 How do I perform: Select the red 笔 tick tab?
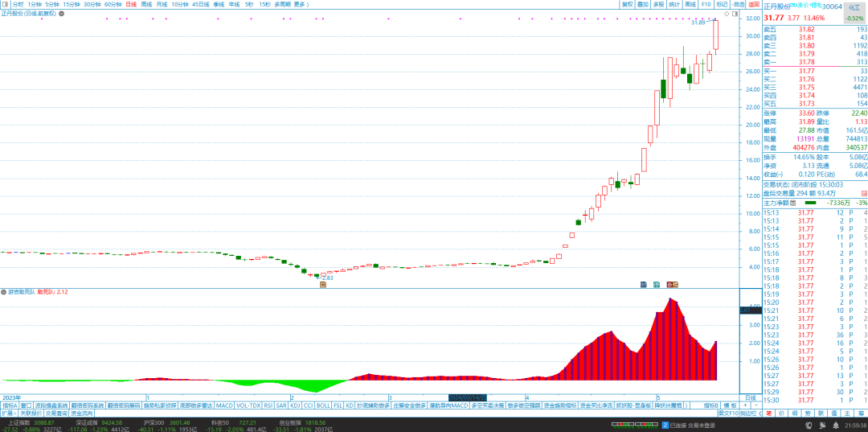click(770, 413)
